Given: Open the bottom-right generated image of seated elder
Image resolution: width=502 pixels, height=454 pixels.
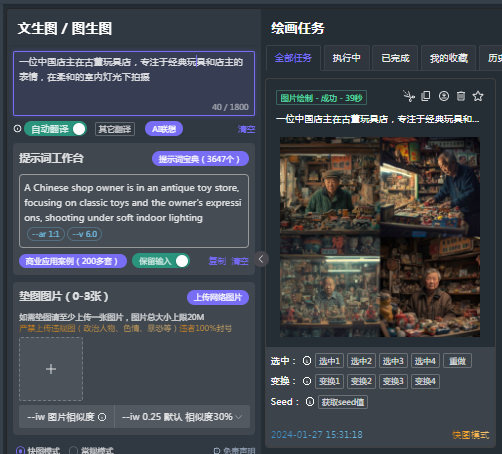Looking at the screenshot, I should (430, 287).
